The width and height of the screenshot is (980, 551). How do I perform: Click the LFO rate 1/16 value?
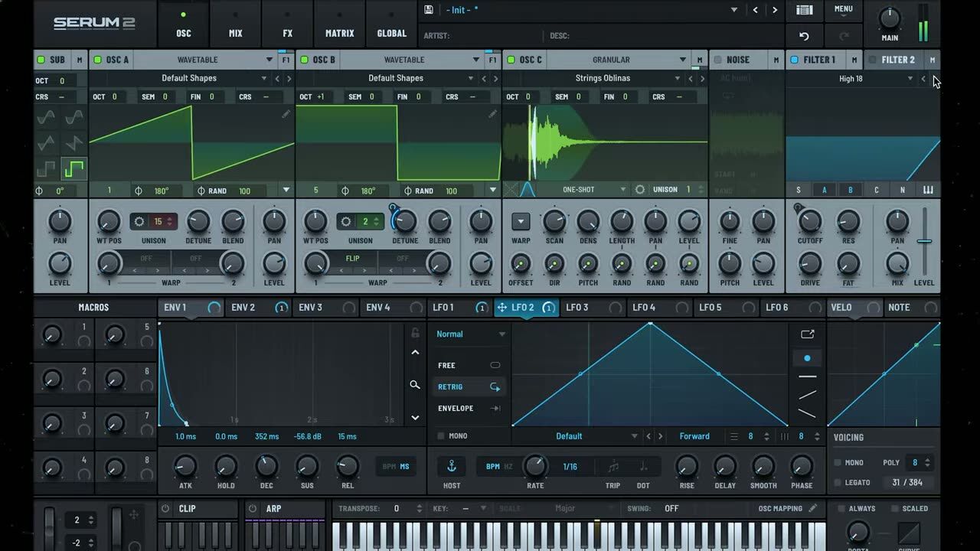click(570, 466)
